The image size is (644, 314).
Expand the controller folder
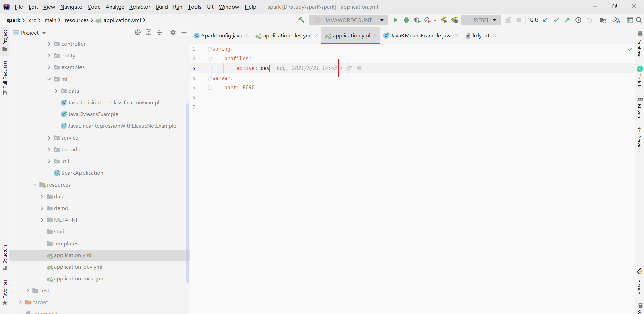49,44
